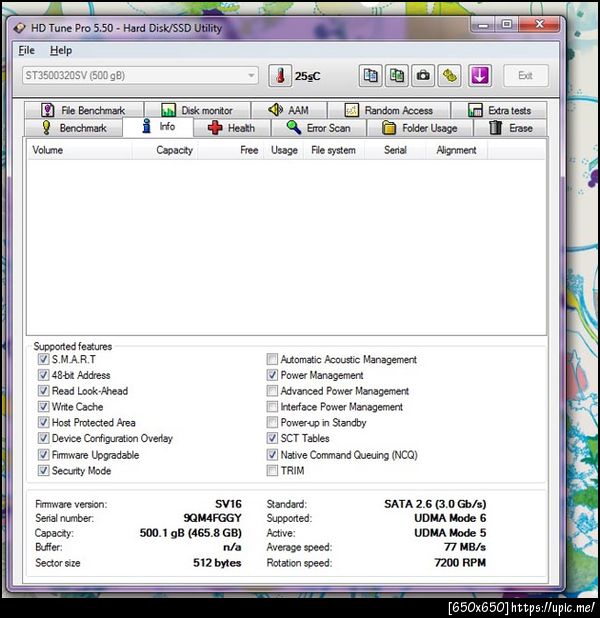The height and width of the screenshot is (618, 600).
Task: Click the buffer value n/a
Action: (x=232, y=547)
